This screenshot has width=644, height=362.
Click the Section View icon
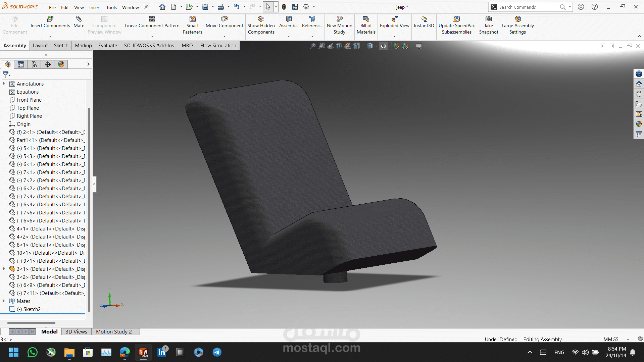tap(339, 46)
